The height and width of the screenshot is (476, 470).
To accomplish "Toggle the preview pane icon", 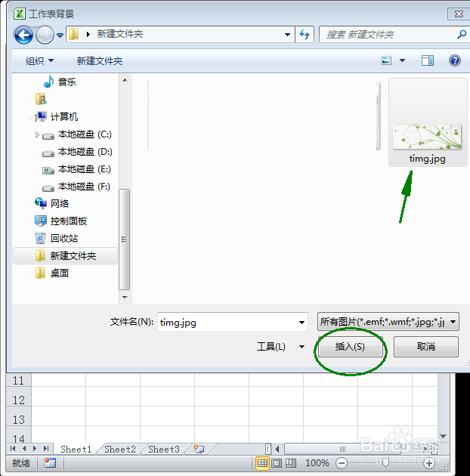I will [x=428, y=60].
